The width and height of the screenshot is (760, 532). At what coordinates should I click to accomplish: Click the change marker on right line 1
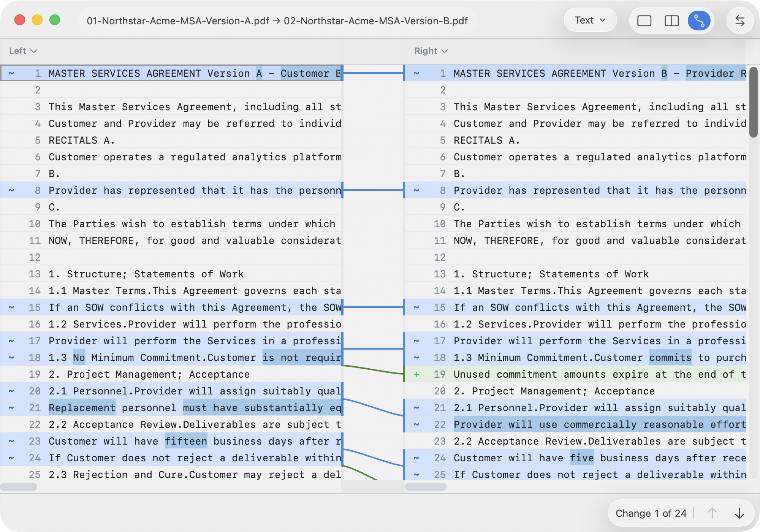416,73
